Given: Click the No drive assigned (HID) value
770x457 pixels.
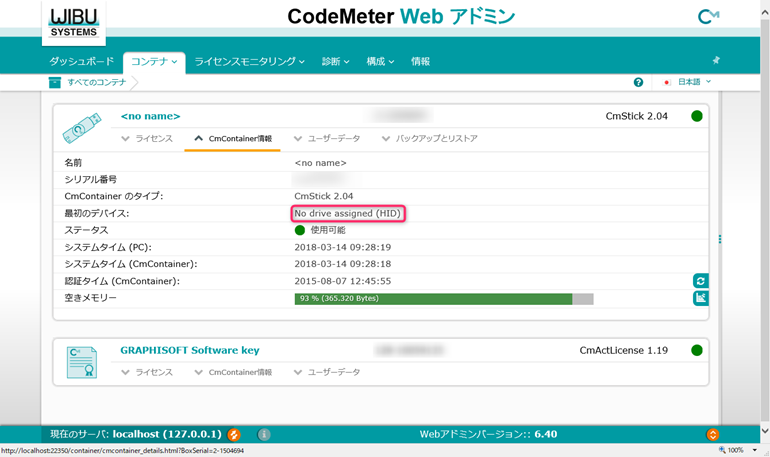Looking at the screenshot, I should 348,214.
